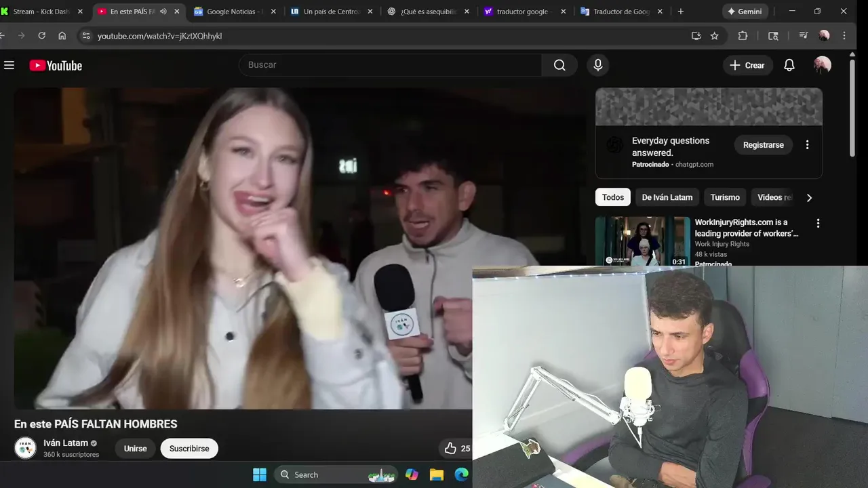868x488 pixels.
Task: Open Microsoft Edge from the taskbar
Action: [x=462, y=474]
